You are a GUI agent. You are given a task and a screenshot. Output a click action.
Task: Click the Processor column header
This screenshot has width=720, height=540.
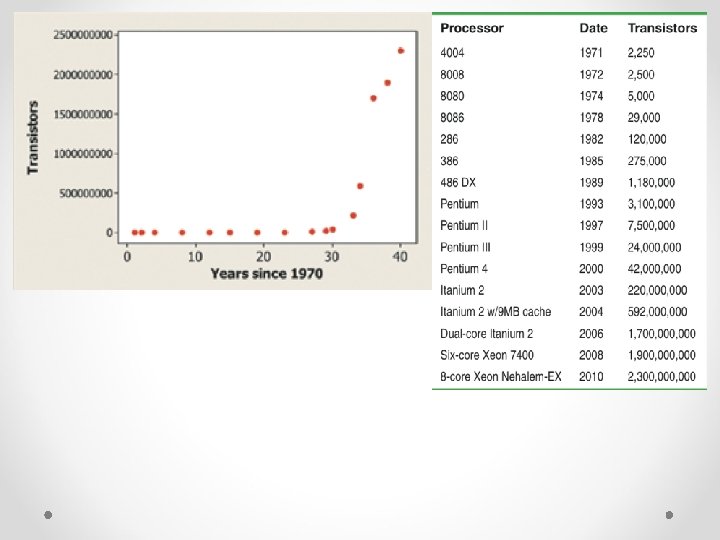pos(472,28)
